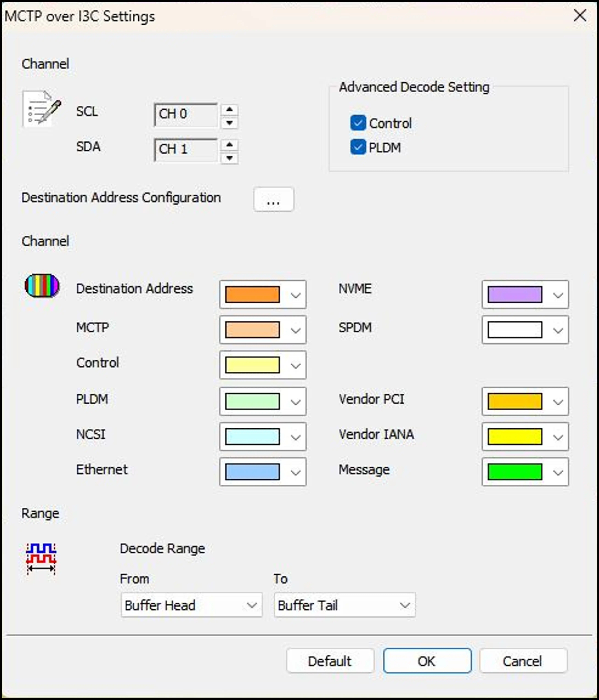Viewport: 599px width, 700px height.
Task: Click the light yellow Control color swatch
Action: [253, 365]
